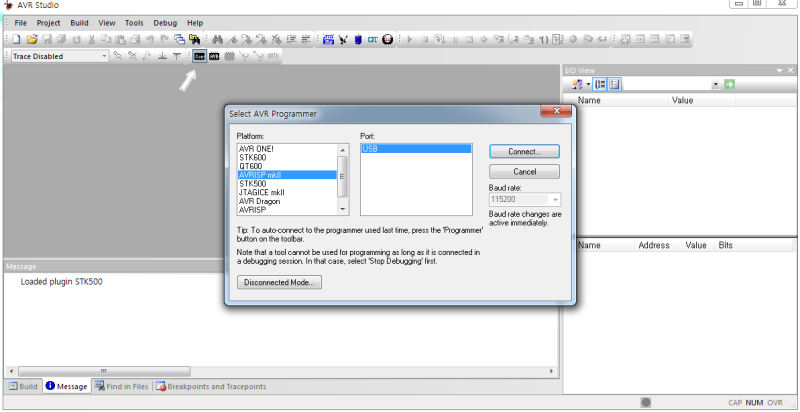Click the Toggle Breakpoint circle icon
Screen dimensions: 800x412
573,39
